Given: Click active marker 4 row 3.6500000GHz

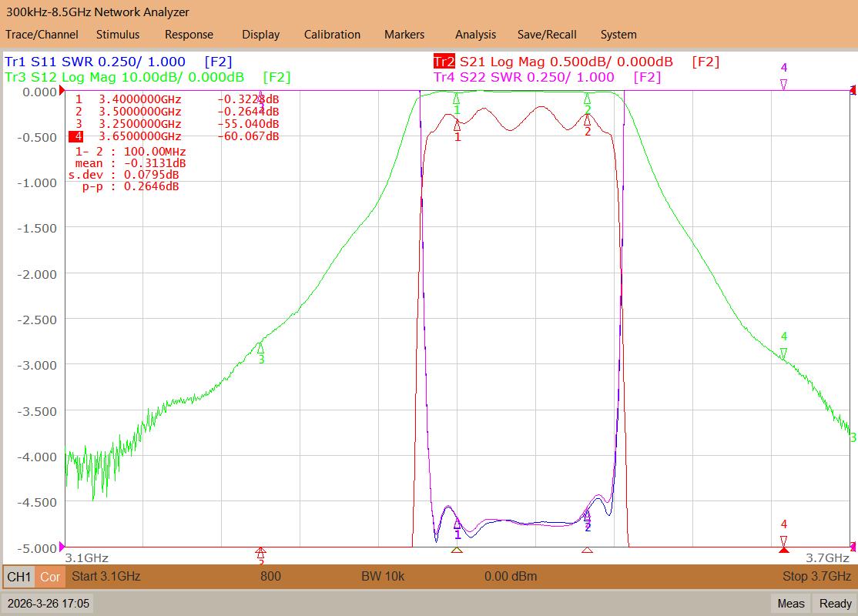Looking at the screenshot, I should pos(174,136).
